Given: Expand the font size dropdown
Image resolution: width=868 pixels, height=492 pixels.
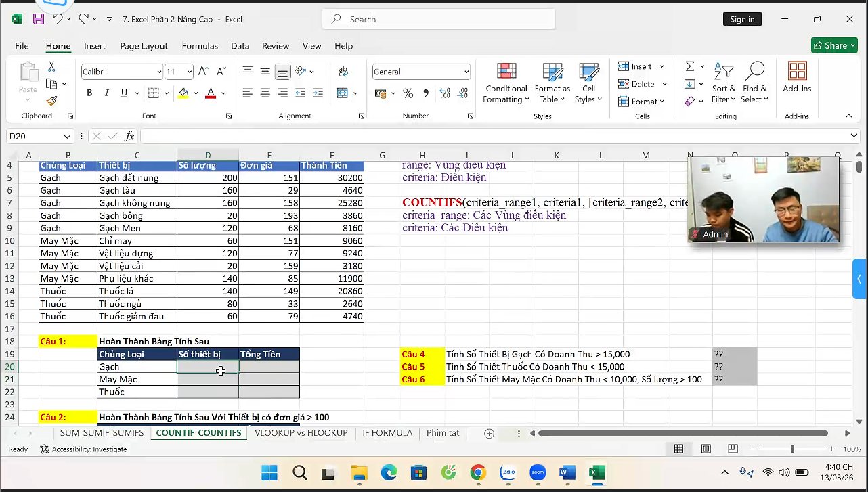Looking at the screenshot, I should 190,72.
